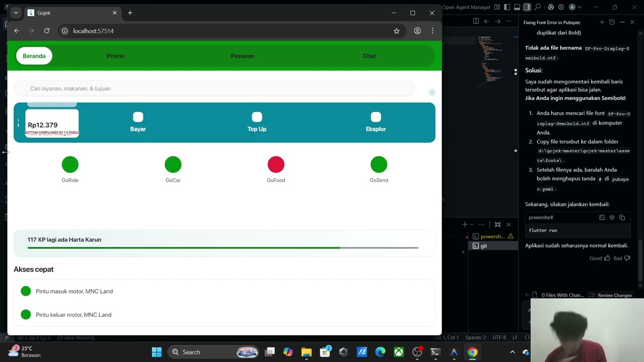Start new agent chat with plus
644x362 pixels.
(602, 22)
